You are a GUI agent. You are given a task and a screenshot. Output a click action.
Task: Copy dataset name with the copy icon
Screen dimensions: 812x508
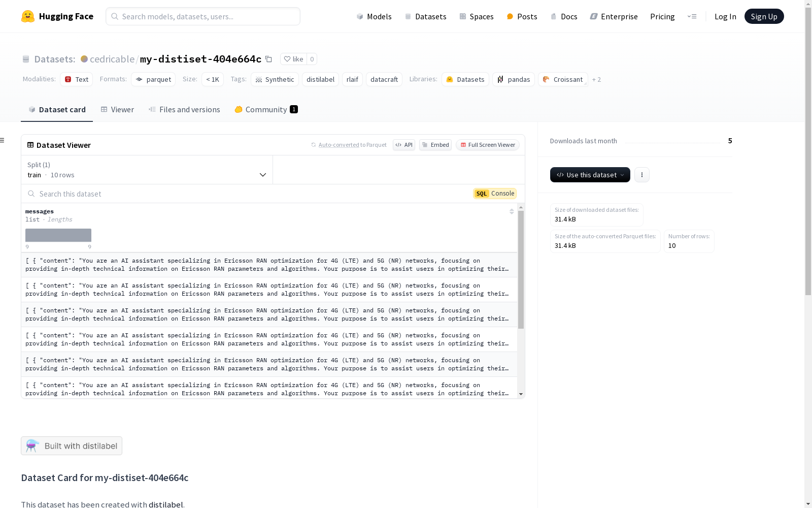(268, 59)
